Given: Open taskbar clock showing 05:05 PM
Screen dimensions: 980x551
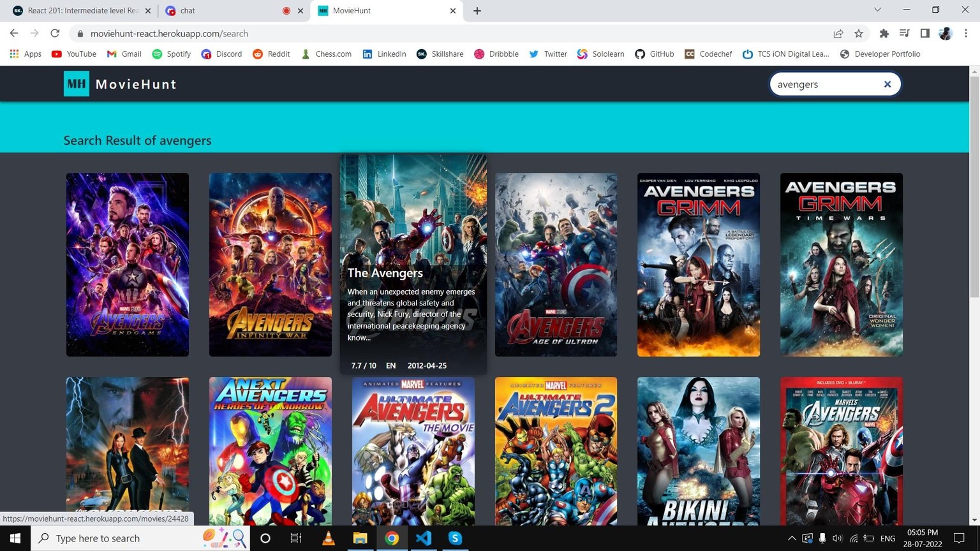Looking at the screenshot, I should pyautogui.click(x=923, y=538).
